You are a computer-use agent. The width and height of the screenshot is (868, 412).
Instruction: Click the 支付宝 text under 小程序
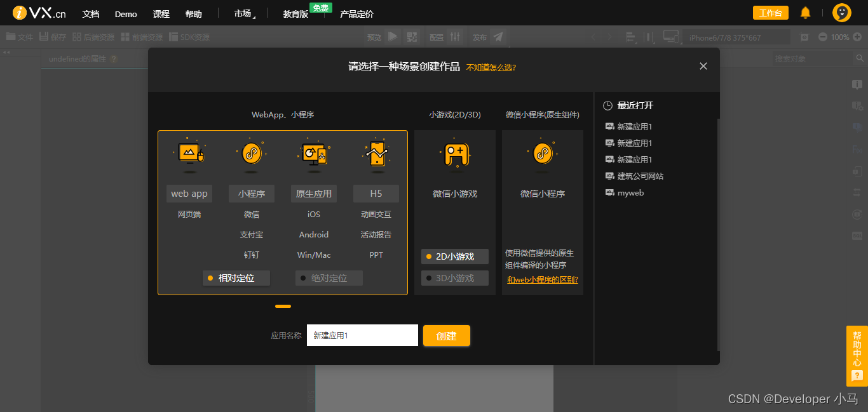click(x=251, y=235)
